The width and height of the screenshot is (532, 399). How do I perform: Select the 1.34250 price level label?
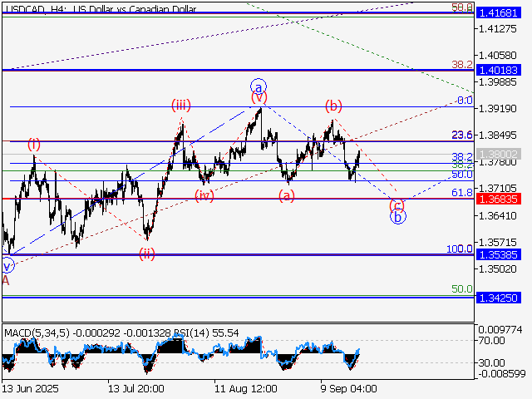click(500, 297)
